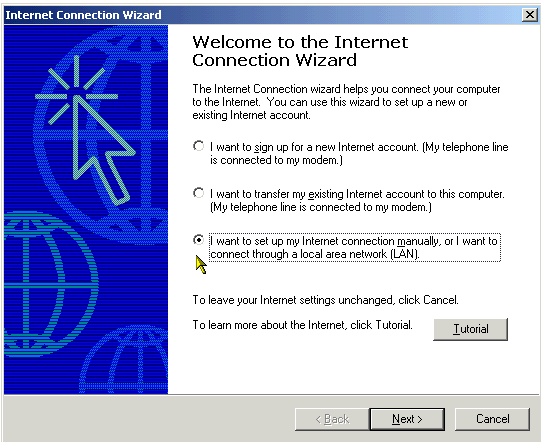The height and width of the screenshot is (443, 543).
Task: Cancel the Internet Connection Wizard
Action: coord(492,419)
